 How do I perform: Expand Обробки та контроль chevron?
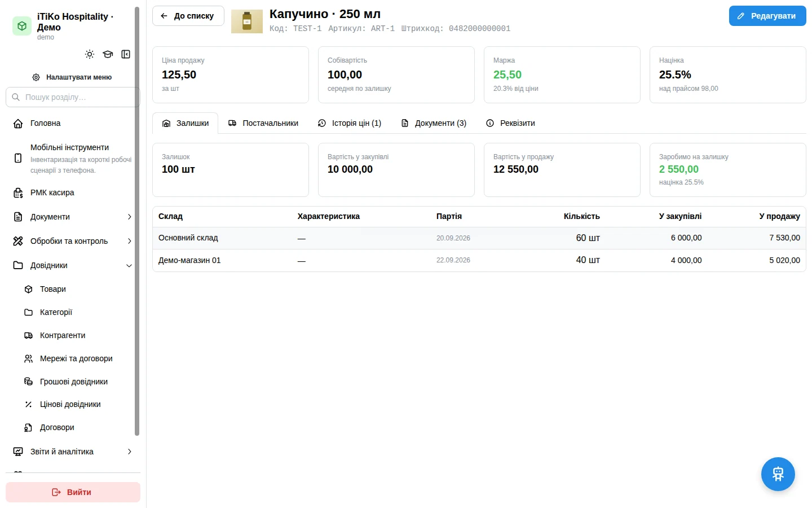129,241
